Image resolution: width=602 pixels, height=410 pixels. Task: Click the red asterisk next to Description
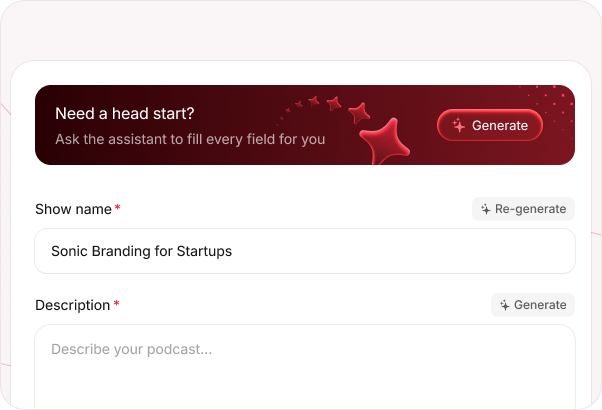pyautogui.click(x=117, y=305)
